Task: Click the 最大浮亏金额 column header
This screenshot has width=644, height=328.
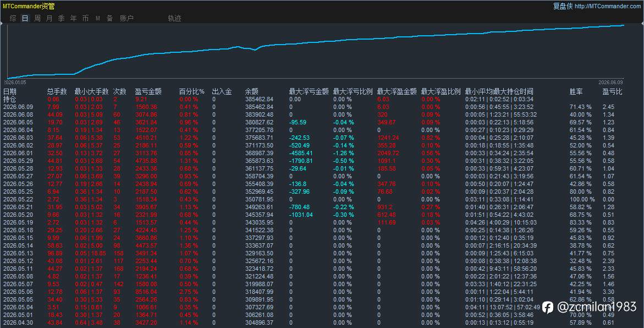Action: click(309, 91)
